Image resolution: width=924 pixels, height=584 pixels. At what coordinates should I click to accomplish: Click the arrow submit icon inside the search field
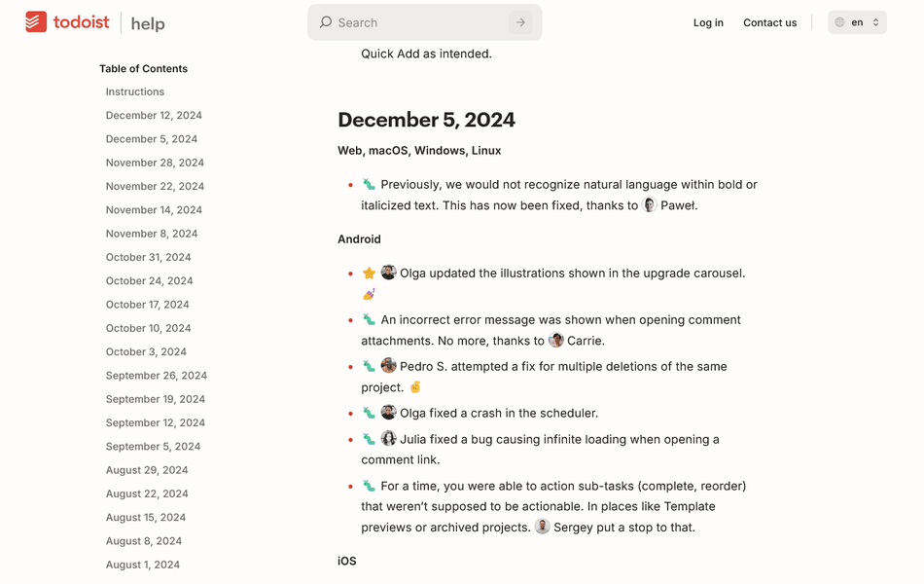[521, 21]
